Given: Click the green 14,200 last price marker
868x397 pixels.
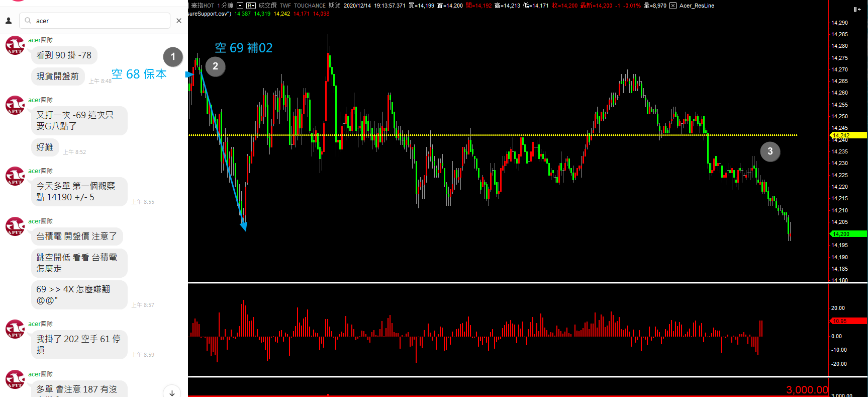Looking at the screenshot, I should [847, 234].
